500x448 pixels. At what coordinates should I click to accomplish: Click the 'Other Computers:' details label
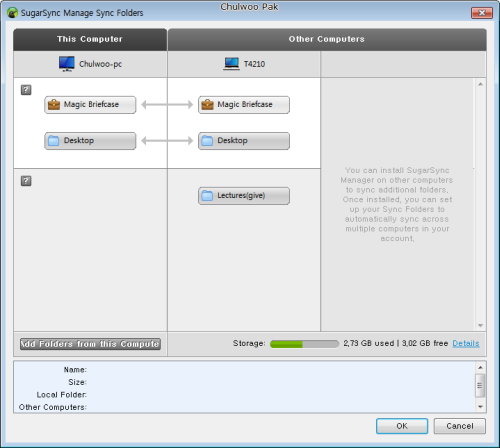(x=53, y=407)
